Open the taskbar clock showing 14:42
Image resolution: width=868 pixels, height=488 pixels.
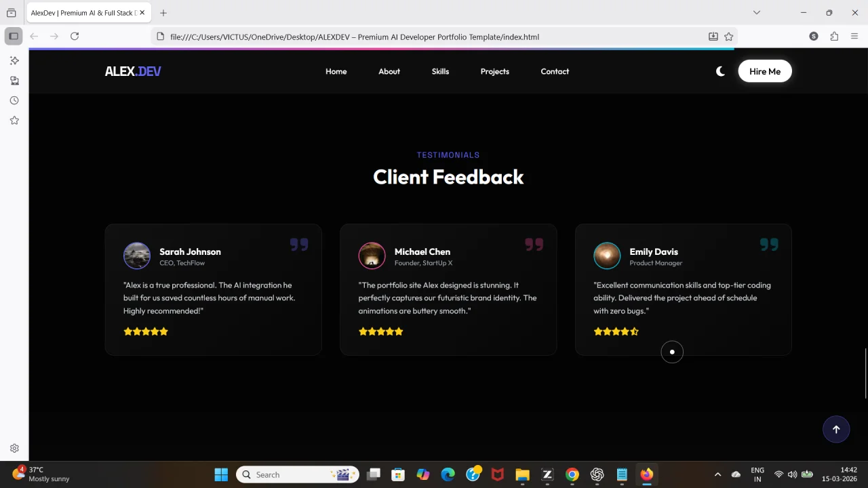coord(840,474)
